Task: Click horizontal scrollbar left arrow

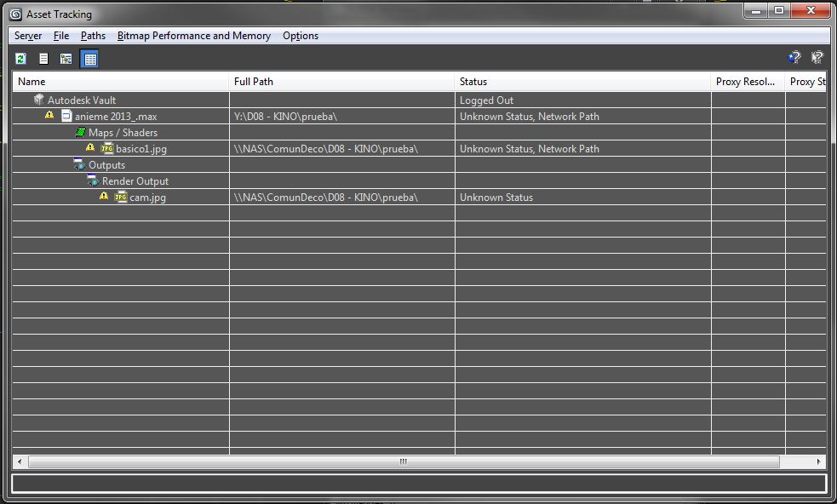Action: [x=20, y=461]
